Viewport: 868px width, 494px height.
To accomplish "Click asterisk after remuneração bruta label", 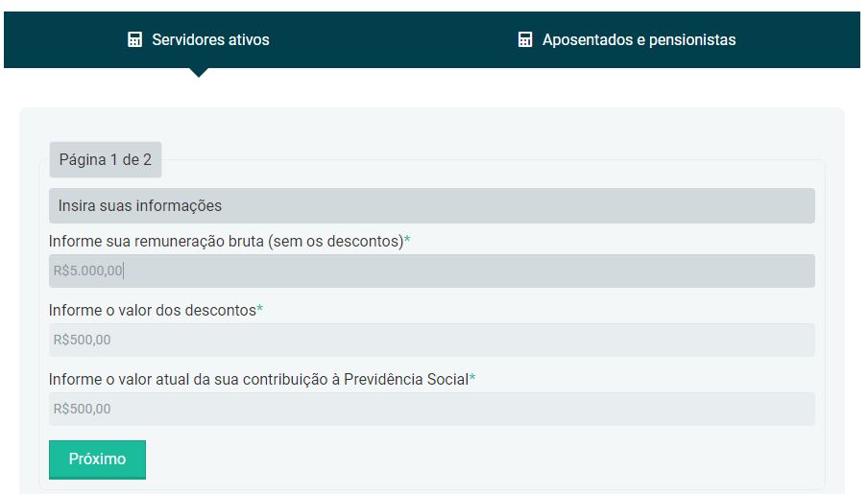I will [x=407, y=241].
